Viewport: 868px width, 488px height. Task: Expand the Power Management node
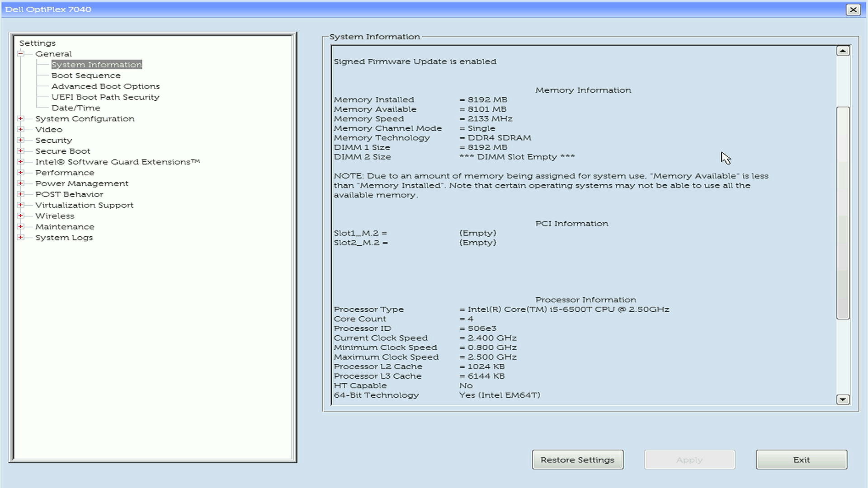pos(20,184)
